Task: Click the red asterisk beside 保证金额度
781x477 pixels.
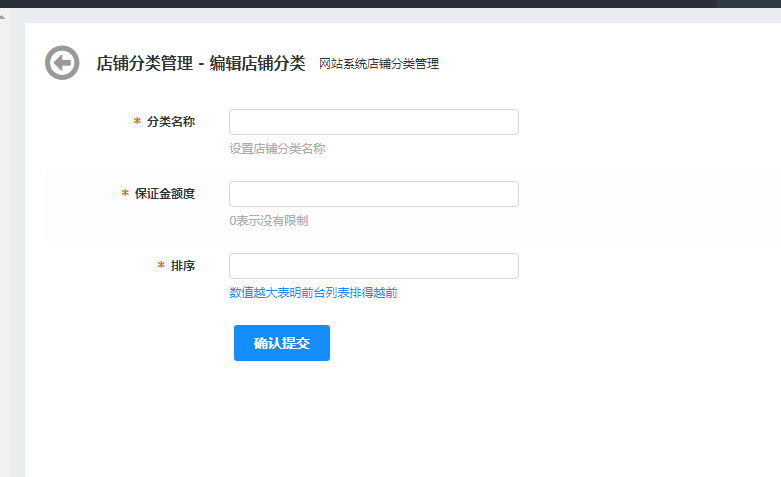Action: point(125,194)
